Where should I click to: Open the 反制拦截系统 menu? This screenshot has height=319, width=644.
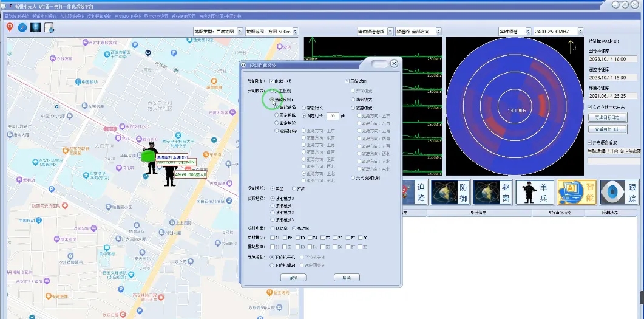100,16
